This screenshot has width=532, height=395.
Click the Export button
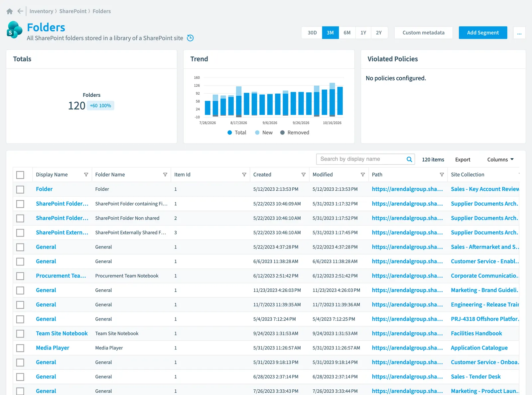[x=463, y=159]
